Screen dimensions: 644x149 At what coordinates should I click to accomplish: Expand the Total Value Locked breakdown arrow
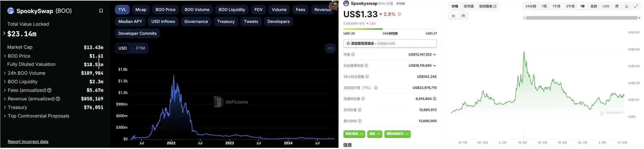coord(4,33)
